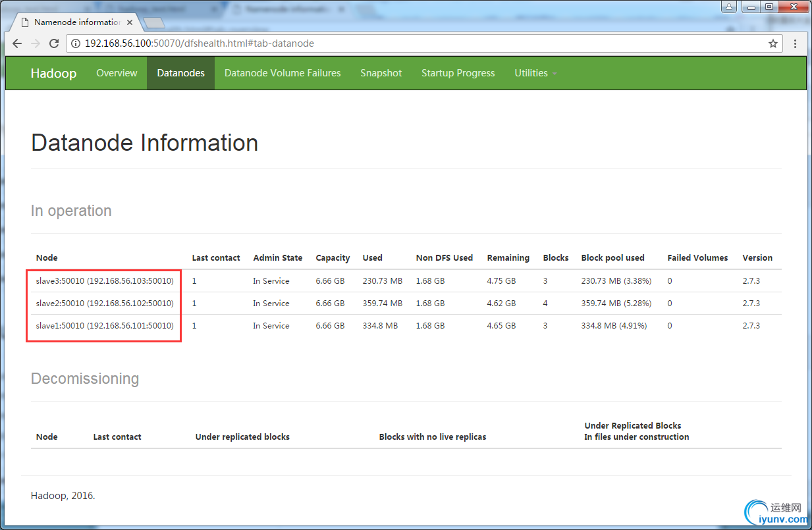Viewport: 812px width, 530px height.
Task: Switch to the Overview tab
Action: point(117,73)
